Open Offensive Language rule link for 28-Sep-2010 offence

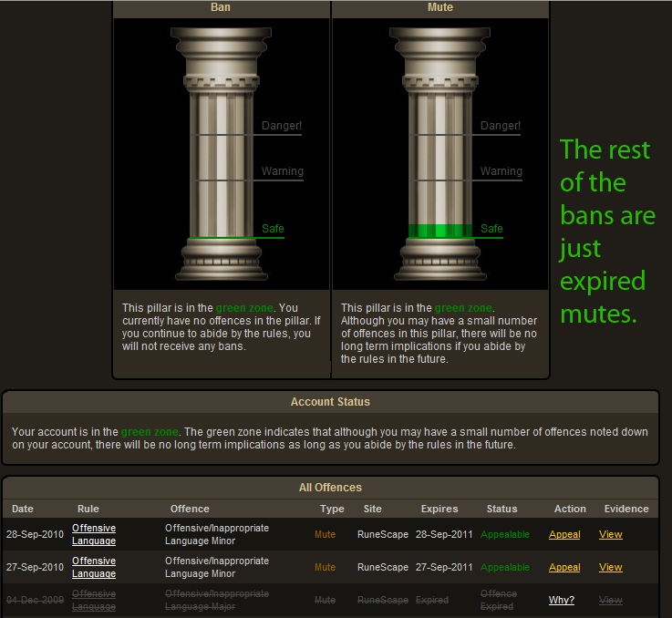click(x=94, y=534)
